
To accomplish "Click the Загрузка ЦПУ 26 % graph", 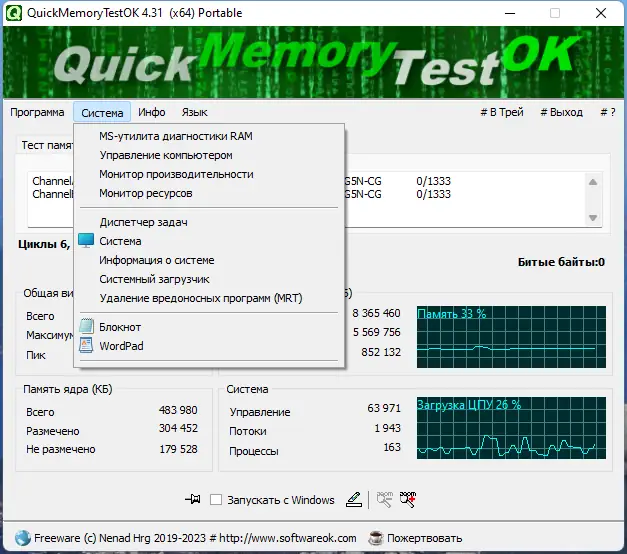I will [511, 428].
